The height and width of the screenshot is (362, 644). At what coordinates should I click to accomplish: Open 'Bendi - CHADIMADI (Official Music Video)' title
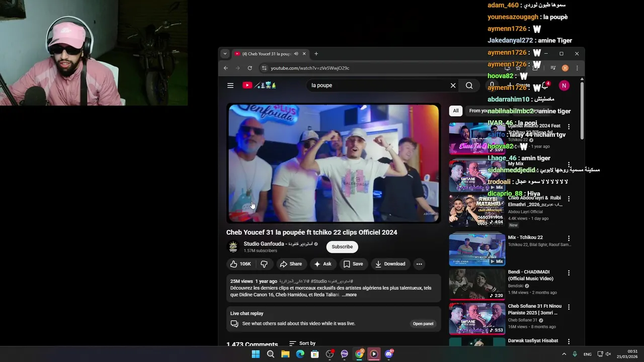click(530, 275)
